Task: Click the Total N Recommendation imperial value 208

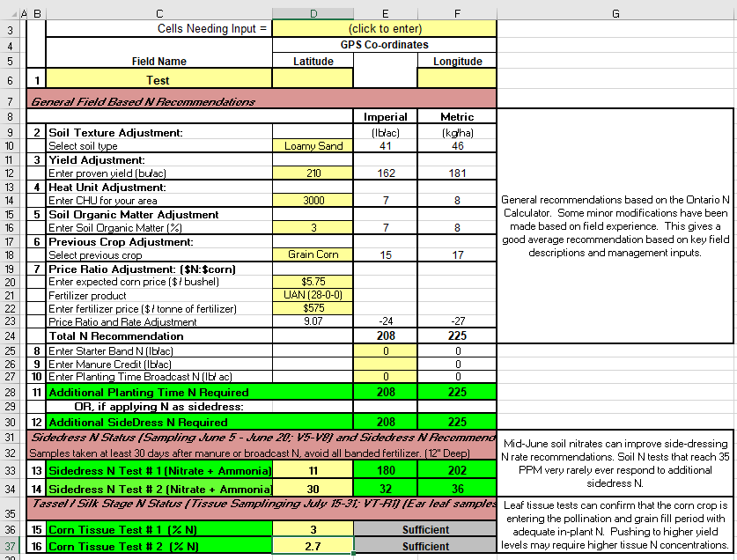Action: [386, 335]
